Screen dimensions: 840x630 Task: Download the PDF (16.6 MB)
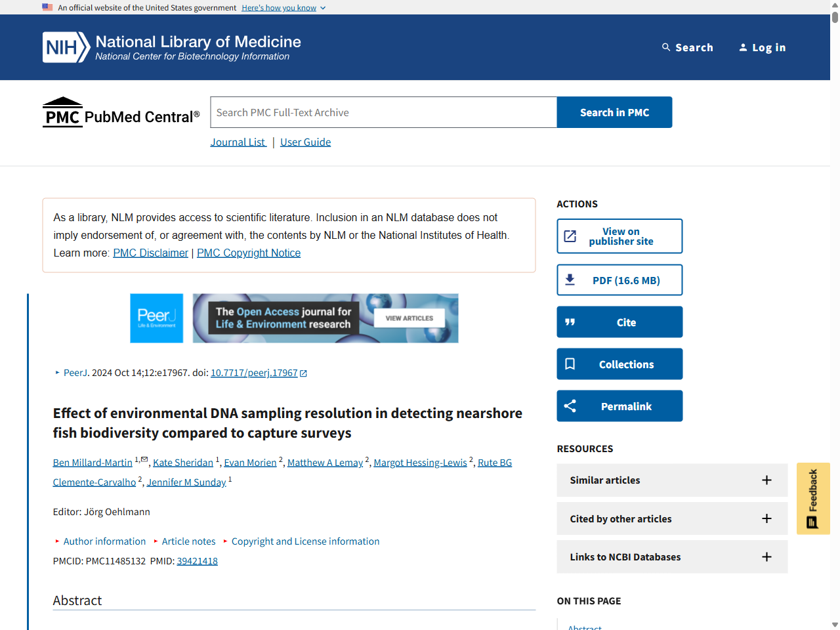click(619, 280)
